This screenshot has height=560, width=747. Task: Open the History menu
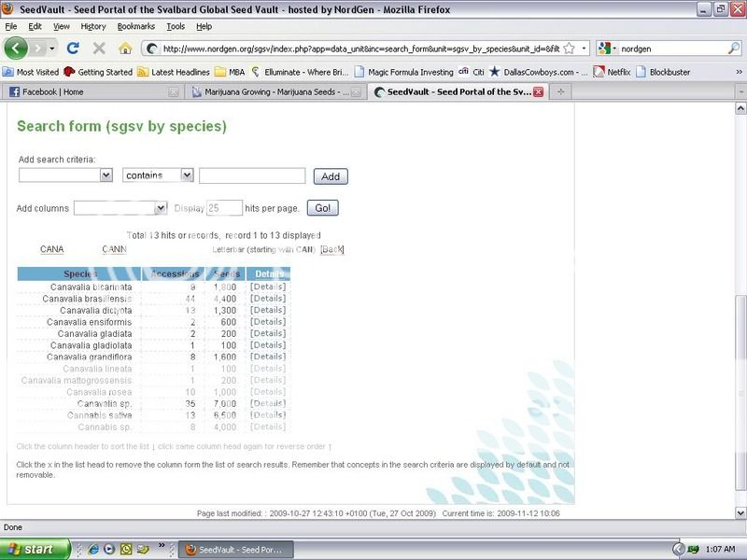(92, 26)
